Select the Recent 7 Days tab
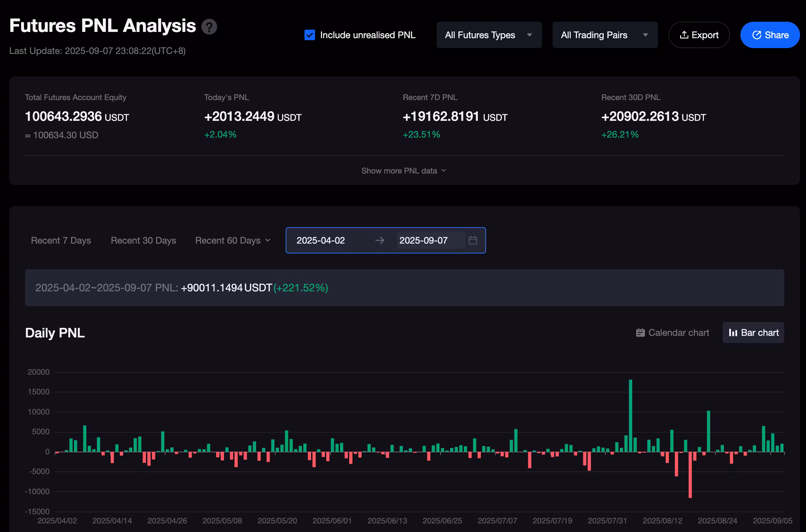Screen dimensions: 806x532 point(61,241)
